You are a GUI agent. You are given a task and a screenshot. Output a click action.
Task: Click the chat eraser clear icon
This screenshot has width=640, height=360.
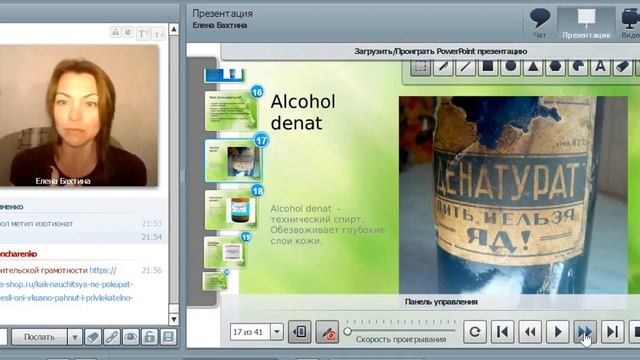93,338
